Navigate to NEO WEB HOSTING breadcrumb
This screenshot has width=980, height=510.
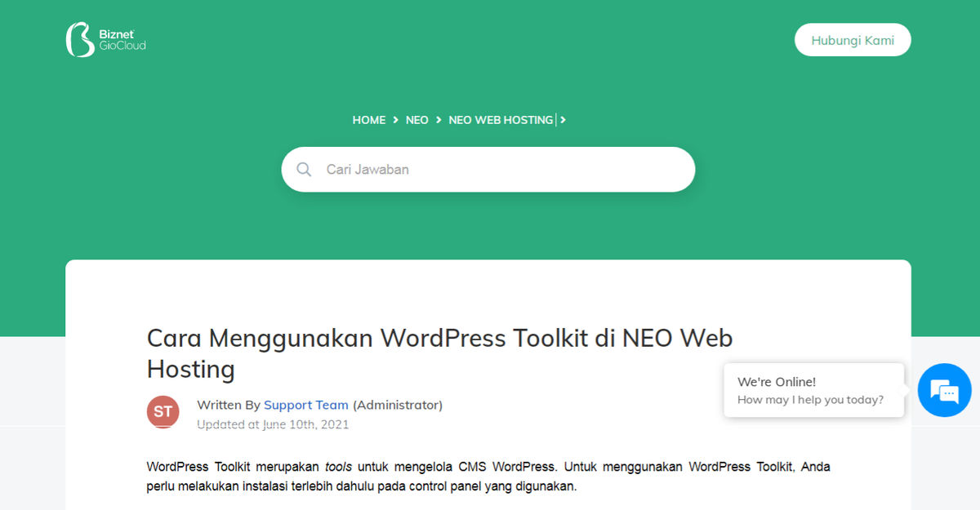501,120
